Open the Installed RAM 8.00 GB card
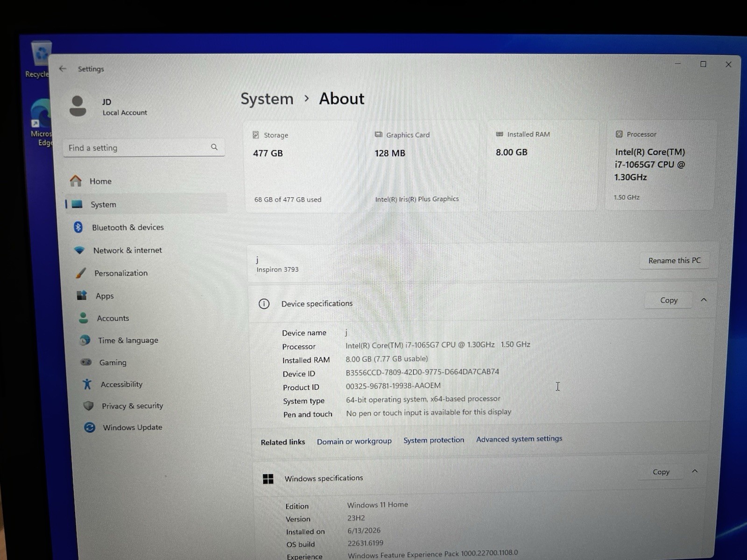The height and width of the screenshot is (560, 747). point(543,165)
